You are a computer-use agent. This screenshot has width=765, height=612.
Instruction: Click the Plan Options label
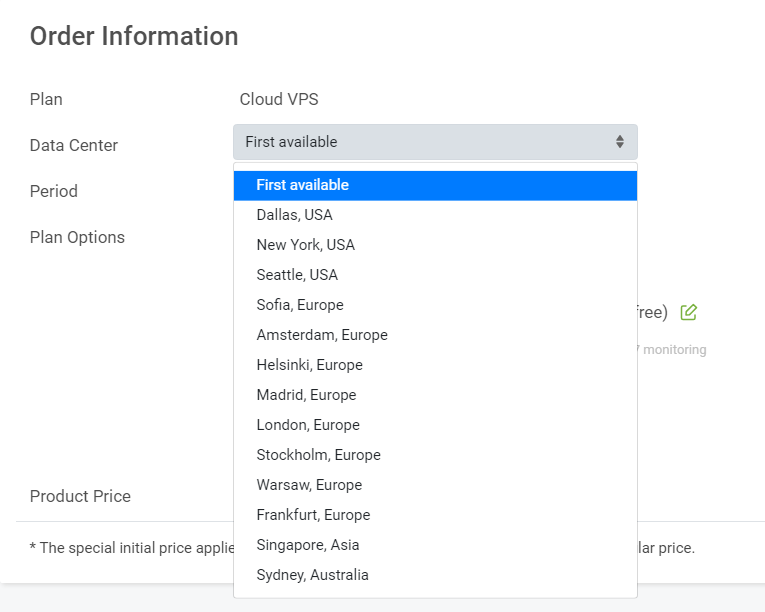[x=77, y=237]
